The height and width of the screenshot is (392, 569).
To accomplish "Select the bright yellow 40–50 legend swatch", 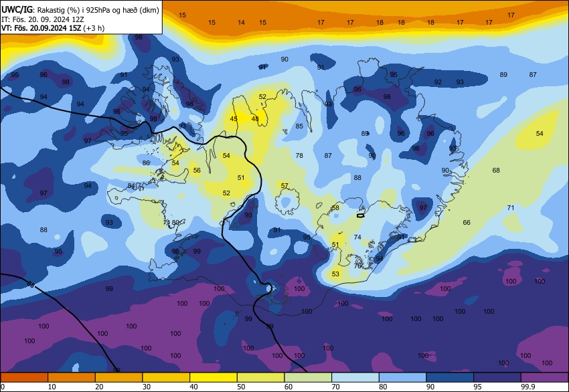I will 214,377.
